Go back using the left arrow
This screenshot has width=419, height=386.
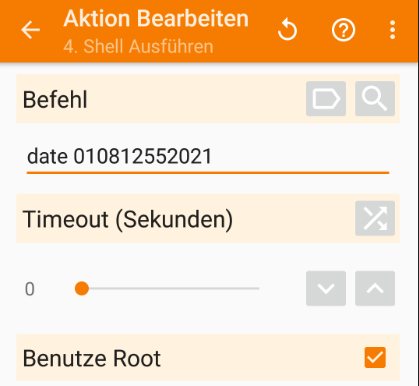point(31,30)
